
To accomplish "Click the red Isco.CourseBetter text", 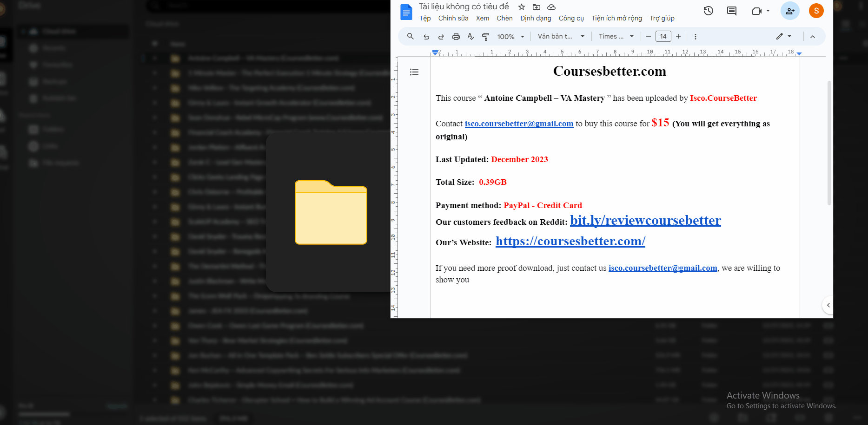I will pos(723,98).
